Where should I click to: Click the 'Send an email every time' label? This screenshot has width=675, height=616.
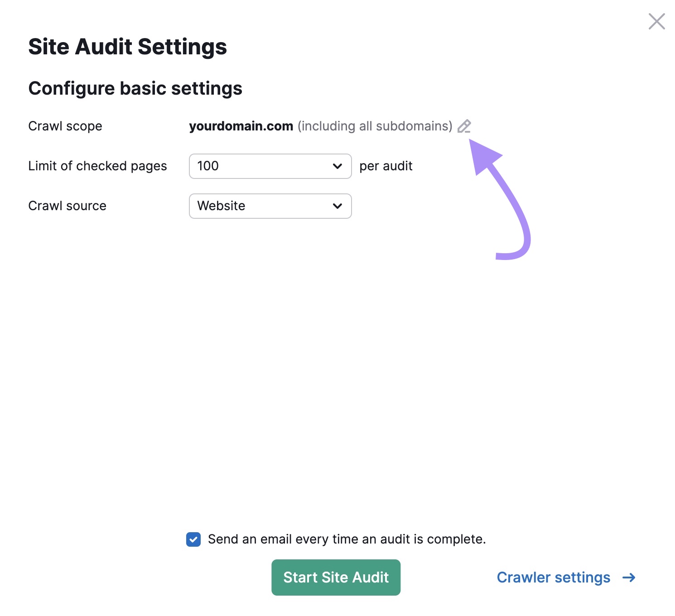(347, 539)
